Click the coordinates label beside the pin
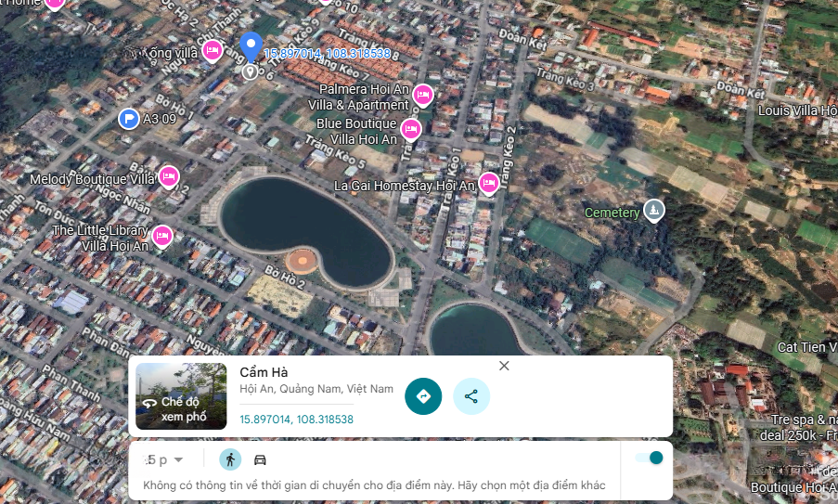This screenshot has width=838, height=504. click(x=327, y=54)
